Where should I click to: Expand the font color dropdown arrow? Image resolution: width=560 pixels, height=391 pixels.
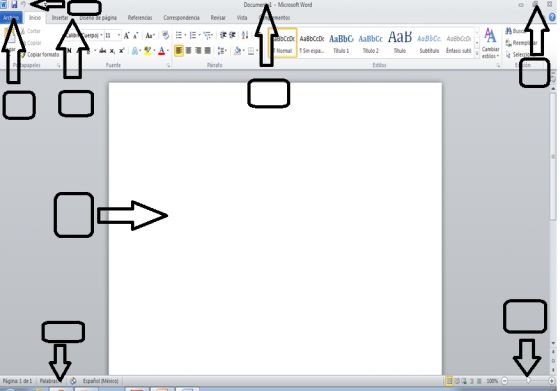click(x=168, y=51)
